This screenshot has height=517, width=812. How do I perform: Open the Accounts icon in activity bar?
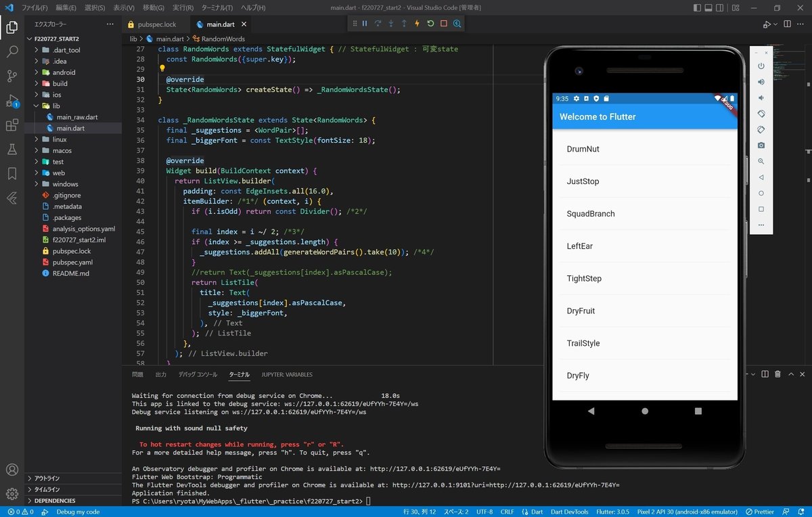[12, 470]
